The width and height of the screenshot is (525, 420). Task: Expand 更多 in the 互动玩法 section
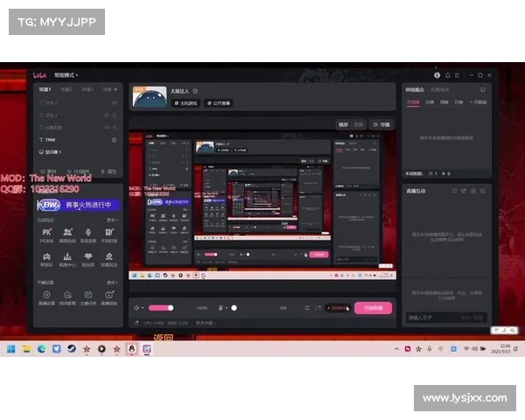pos(112,220)
